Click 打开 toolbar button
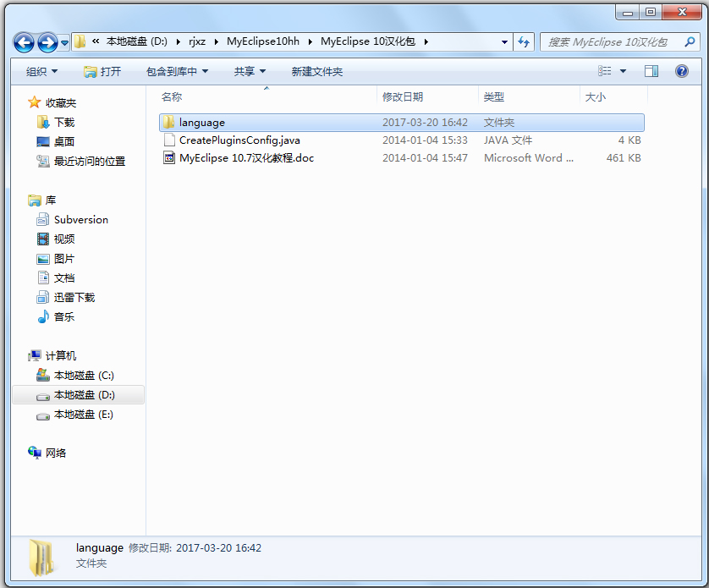Viewport: 709px width, 588px height. point(102,71)
